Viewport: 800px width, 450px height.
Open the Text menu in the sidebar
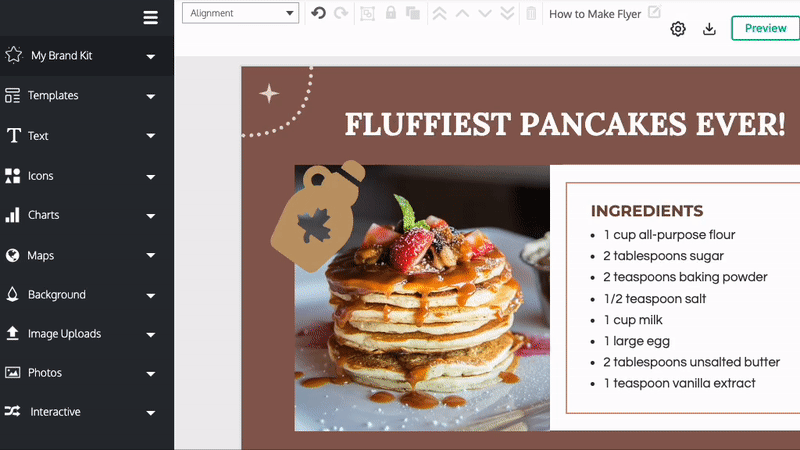tap(38, 136)
